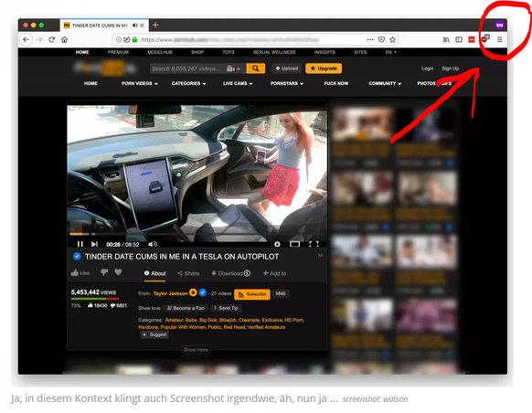Image resolution: width=532 pixels, height=413 pixels.
Task: Open the Amateur category link
Action: pos(174,320)
